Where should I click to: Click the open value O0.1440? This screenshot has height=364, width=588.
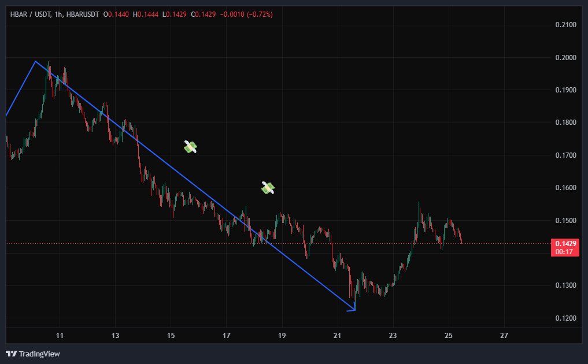coord(116,14)
